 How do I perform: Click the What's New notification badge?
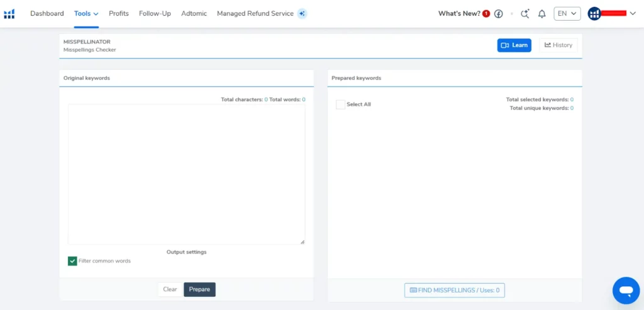coord(486,14)
